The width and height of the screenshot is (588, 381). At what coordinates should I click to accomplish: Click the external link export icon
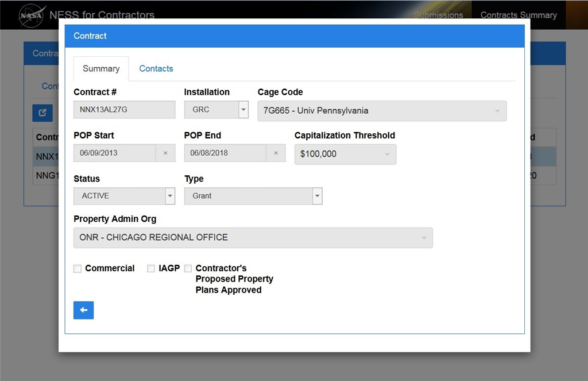pos(42,113)
